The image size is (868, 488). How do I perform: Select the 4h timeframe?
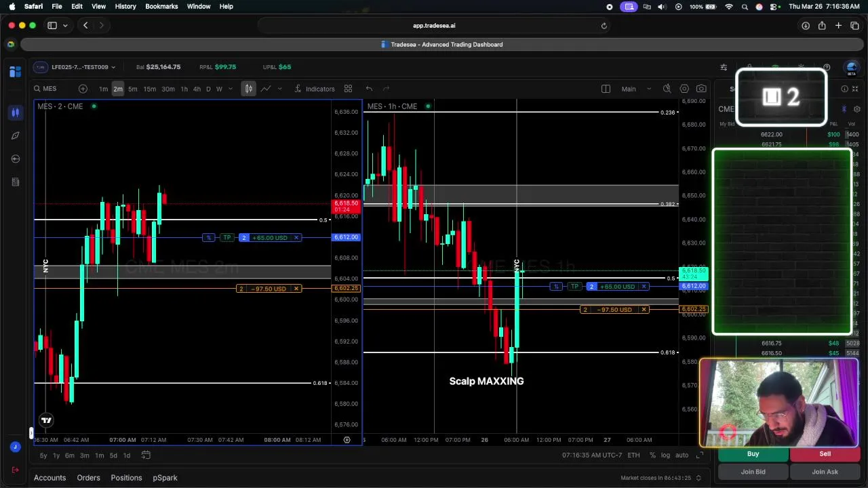pos(197,89)
